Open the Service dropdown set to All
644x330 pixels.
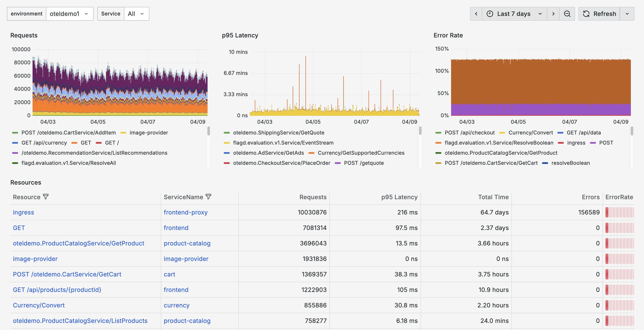(136, 14)
